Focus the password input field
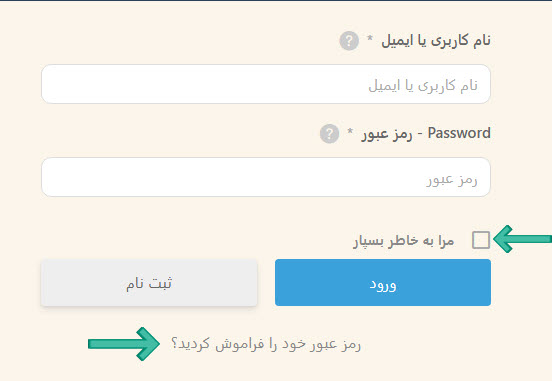552x381 pixels. 266,177
